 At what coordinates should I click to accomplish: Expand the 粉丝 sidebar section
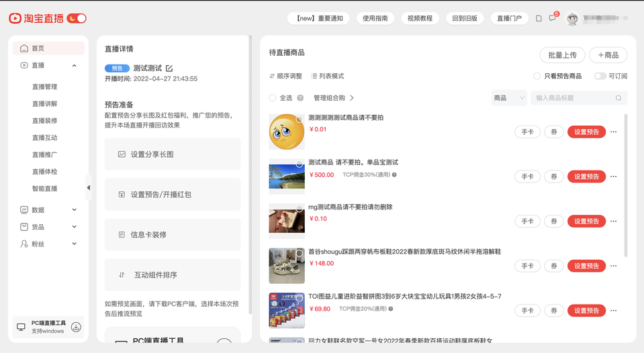[x=74, y=244]
